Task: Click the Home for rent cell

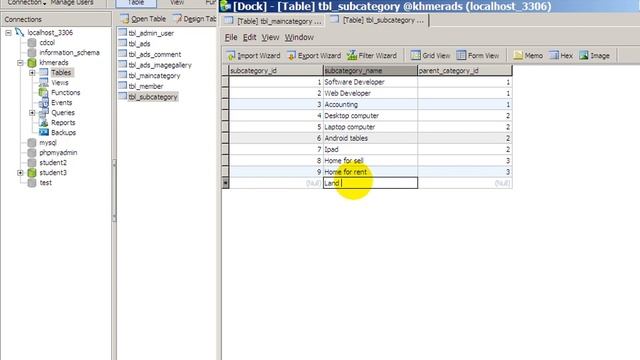Action: [x=370, y=172]
